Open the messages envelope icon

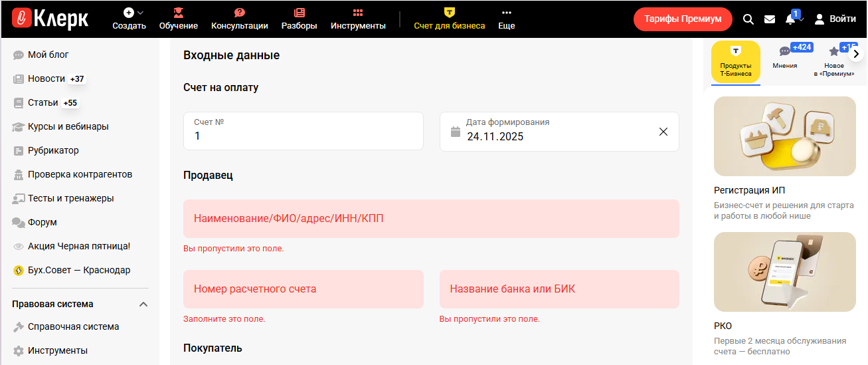click(x=770, y=19)
